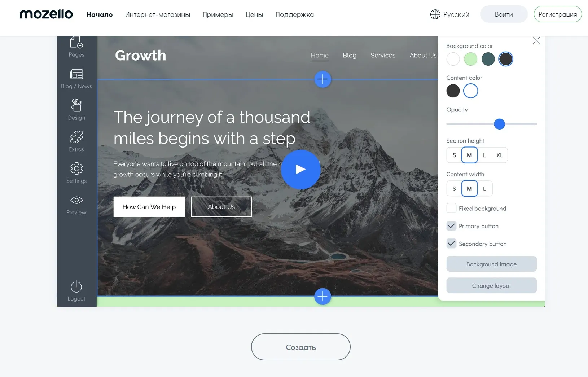This screenshot has height=377, width=588.
Task: Open the Примеры menu item
Action: 218,15
